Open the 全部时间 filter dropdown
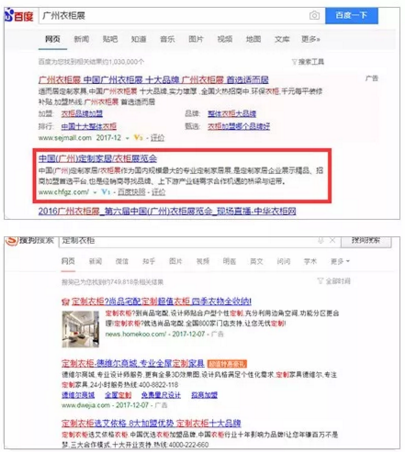The width and height of the screenshot is (405, 452). click(334, 281)
